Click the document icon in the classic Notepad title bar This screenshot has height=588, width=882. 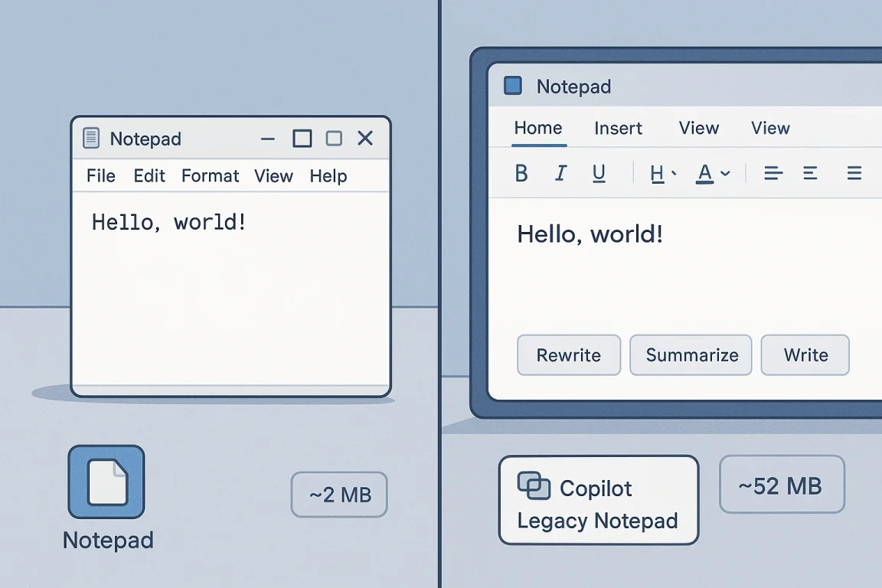tap(91, 138)
